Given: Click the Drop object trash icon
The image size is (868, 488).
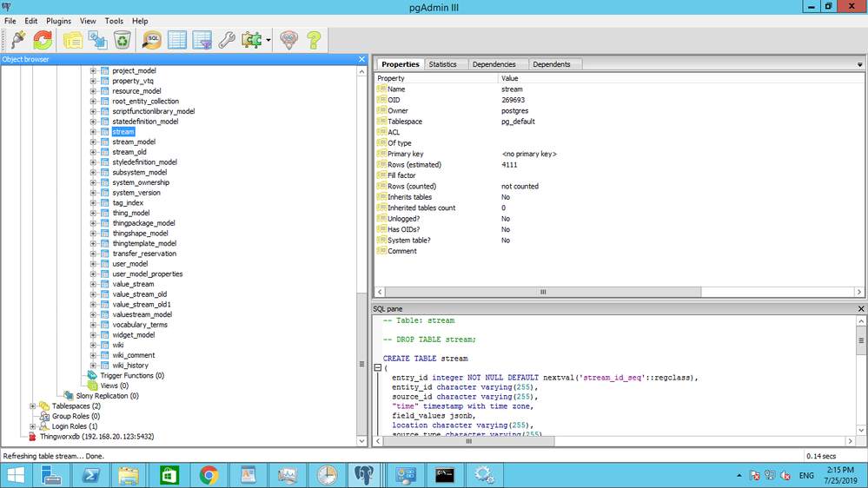Looking at the screenshot, I should [x=123, y=40].
